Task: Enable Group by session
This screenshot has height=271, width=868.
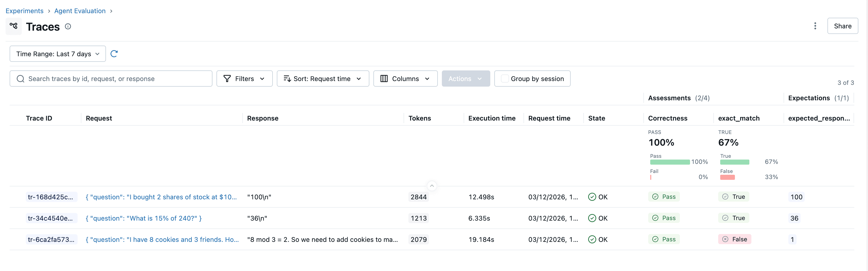Action: (505, 79)
